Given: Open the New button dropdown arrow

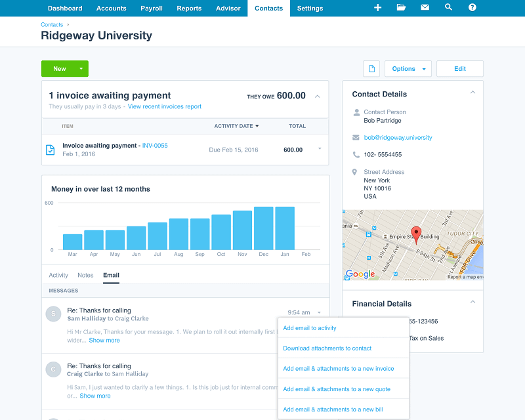Looking at the screenshot, I should (x=81, y=69).
